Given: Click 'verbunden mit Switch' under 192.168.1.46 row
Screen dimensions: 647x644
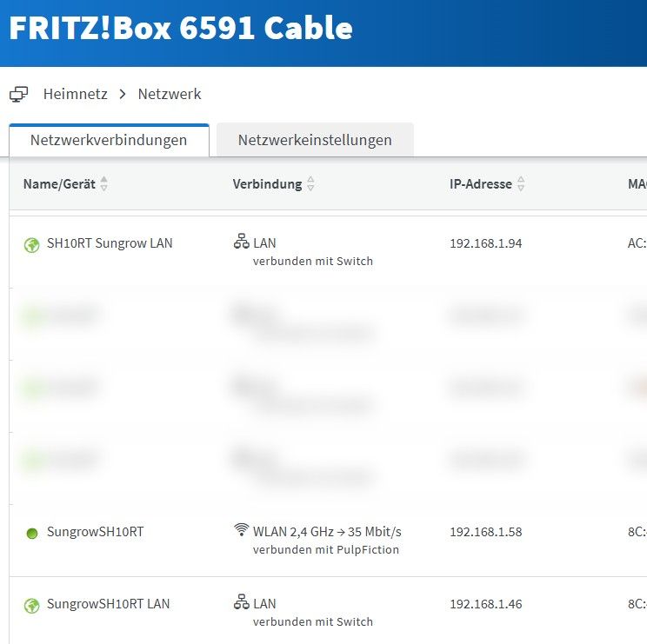Looking at the screenshot, I should [313, 621].
